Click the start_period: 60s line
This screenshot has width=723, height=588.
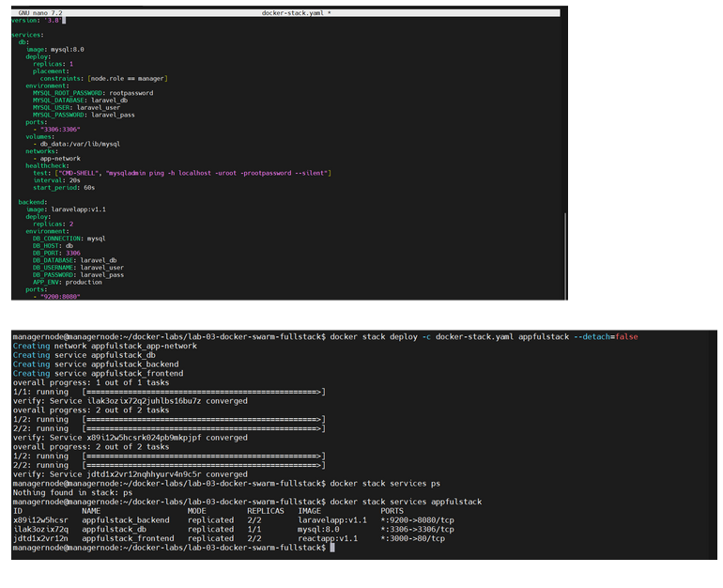[65, 188]
